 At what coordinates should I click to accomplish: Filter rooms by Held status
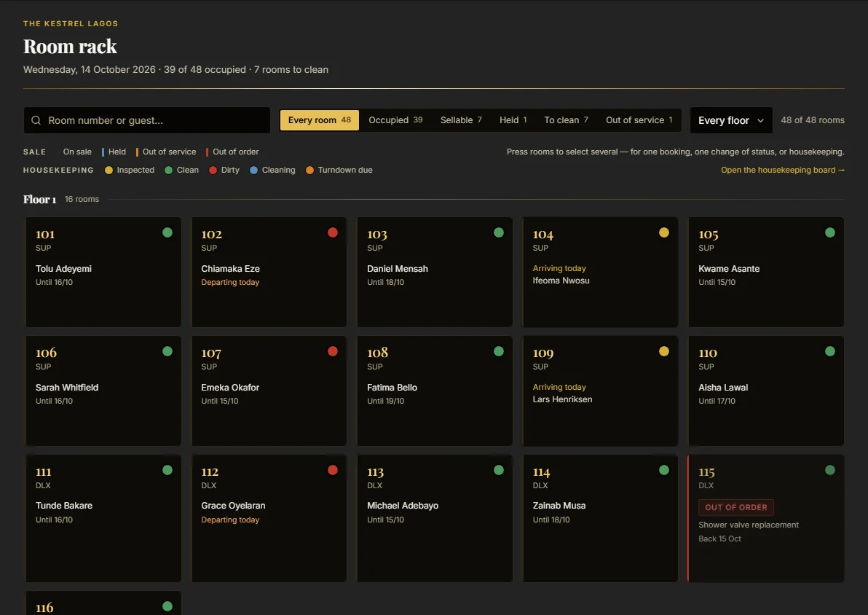point(513,120)
